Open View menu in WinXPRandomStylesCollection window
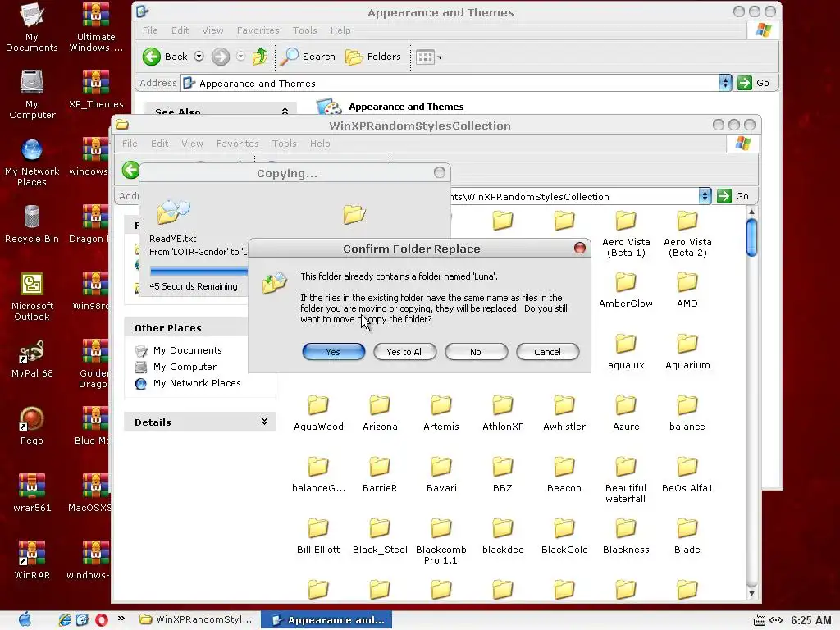This screenshot has height=630, width=840. pyautogui.click(x=192, y=144)
